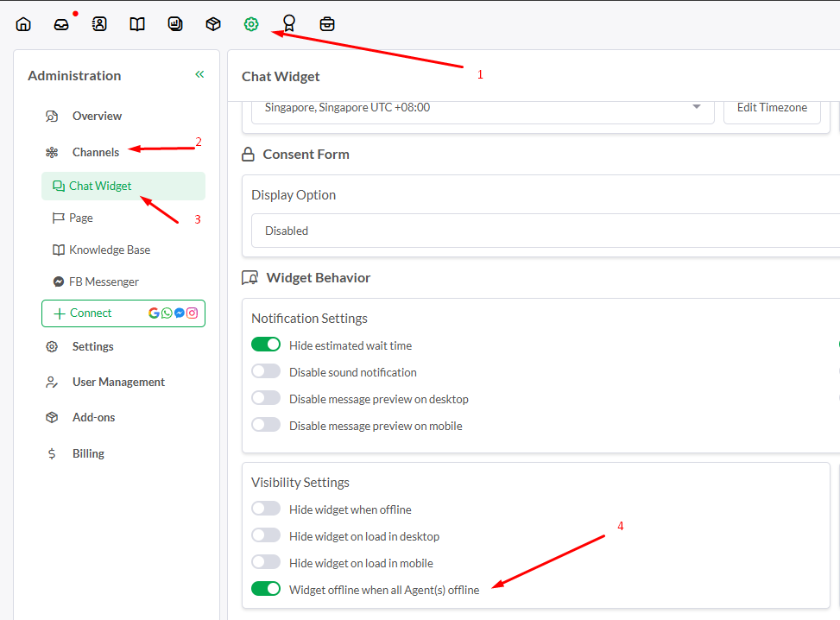This screenshot has height=620, width=840.
Task: Toggle Hide estimated wait time switch
Action: click(x=266, y=345)
